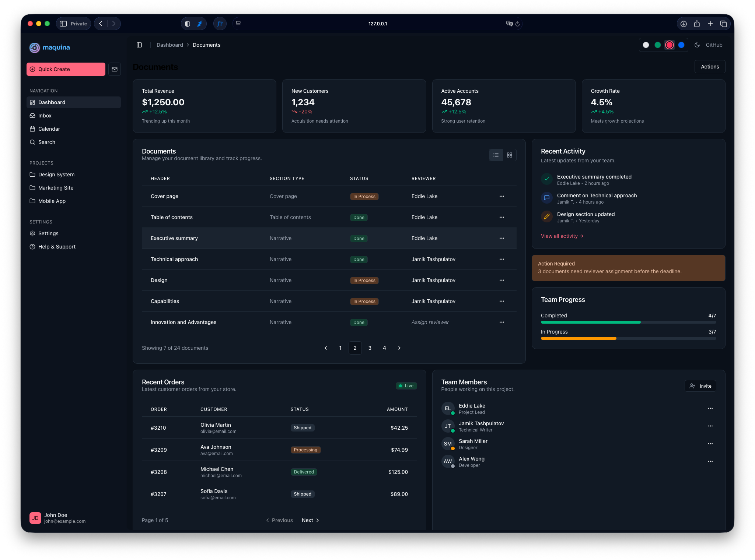Open Search from the sidebar
Screen dimensions: 755x560
coord(47,142)
